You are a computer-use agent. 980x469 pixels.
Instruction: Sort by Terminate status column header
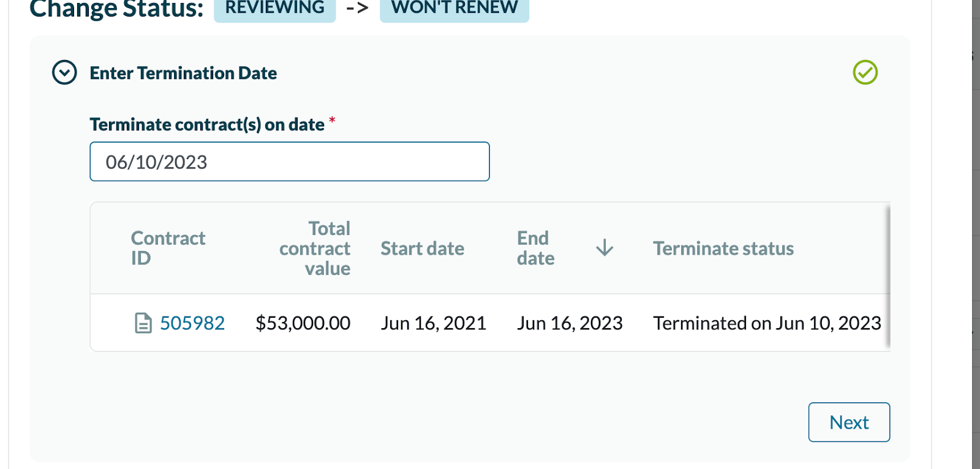coord(723,249)
